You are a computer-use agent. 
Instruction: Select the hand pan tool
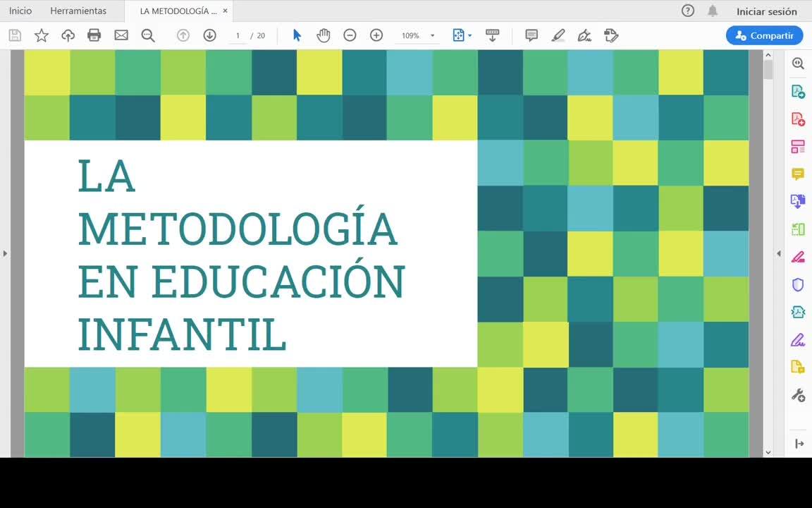(324, 35)
